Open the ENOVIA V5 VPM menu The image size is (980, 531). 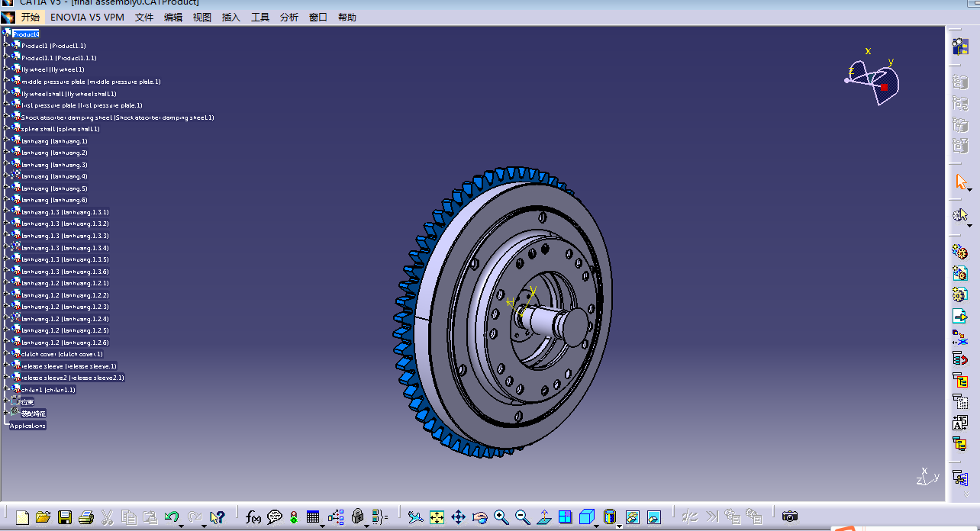[87, 17]
